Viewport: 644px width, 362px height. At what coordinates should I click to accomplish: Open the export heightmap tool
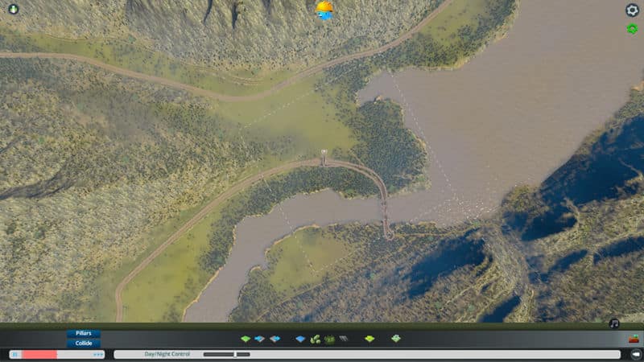point(275,339)
